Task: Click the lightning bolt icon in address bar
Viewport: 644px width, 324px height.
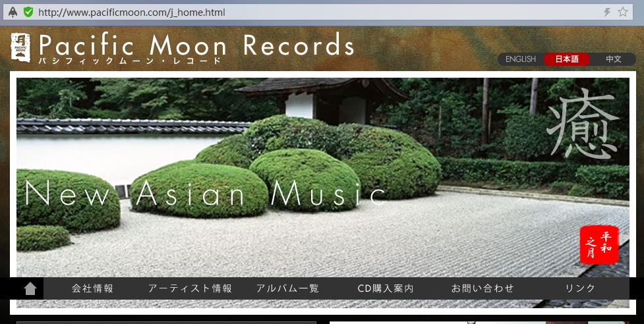Action: click(x=607, y=12)
